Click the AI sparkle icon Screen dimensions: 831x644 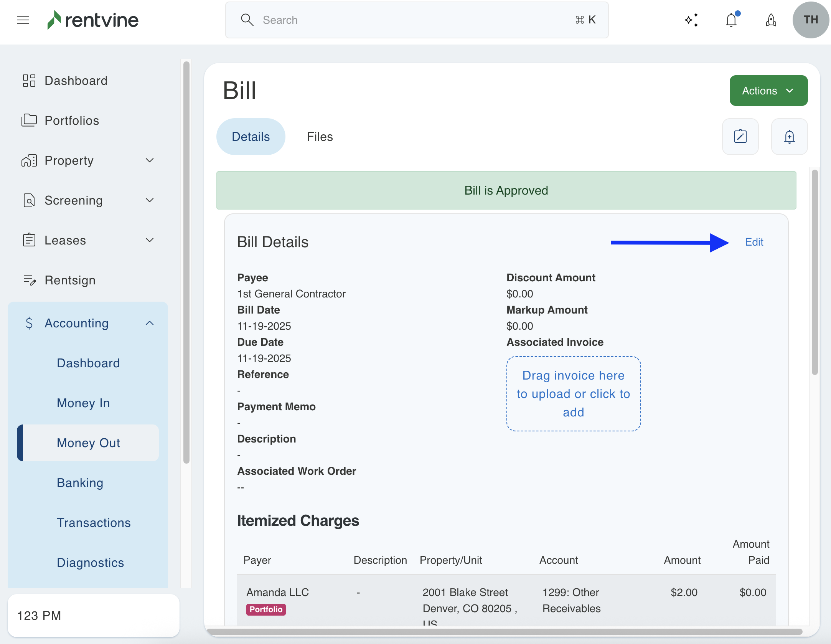click(691, 20)
